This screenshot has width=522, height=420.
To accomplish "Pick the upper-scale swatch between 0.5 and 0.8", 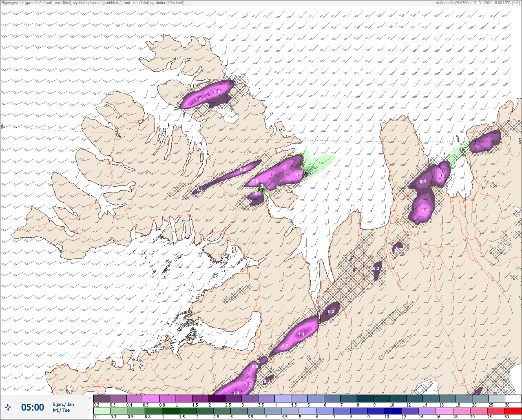I will tap(151, 398).
